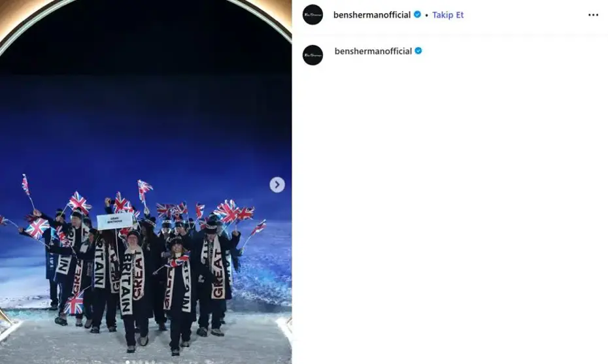608x364 pixels.
Task: Click the white Great Britain placard in photo
Action: click(114, 221)
